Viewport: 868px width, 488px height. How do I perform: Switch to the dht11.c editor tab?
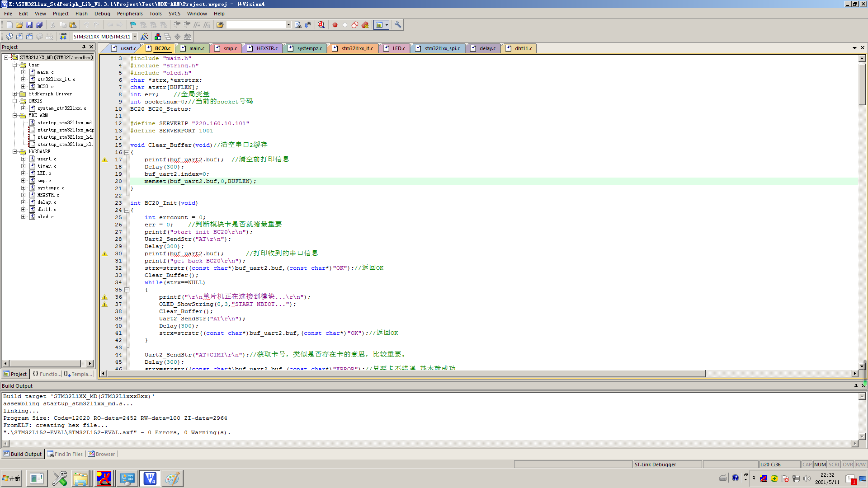519,48
